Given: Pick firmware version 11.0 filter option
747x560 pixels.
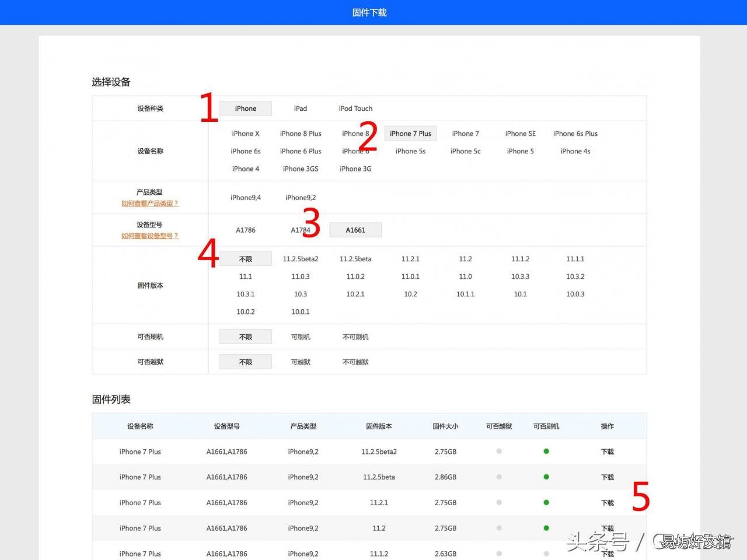Looking at the screenshot, I should click(465, 276).
